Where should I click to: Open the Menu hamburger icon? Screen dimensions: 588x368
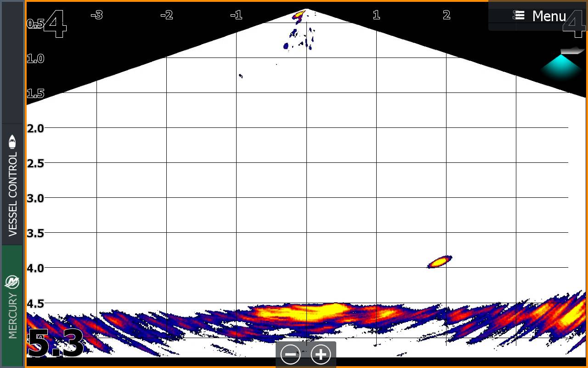coord(520,16)
